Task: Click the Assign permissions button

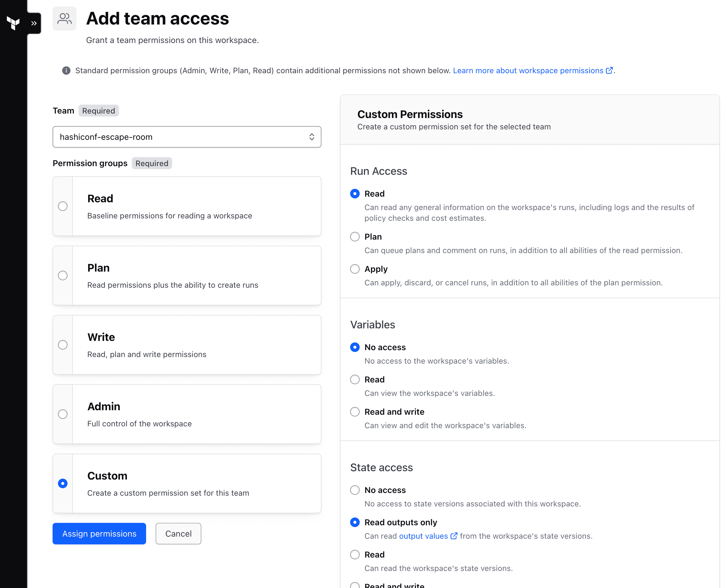Action: click(x=99, y=533)
